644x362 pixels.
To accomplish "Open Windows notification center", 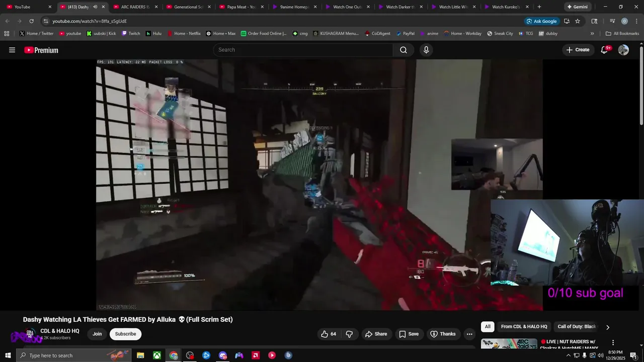I will click(633, 355).
